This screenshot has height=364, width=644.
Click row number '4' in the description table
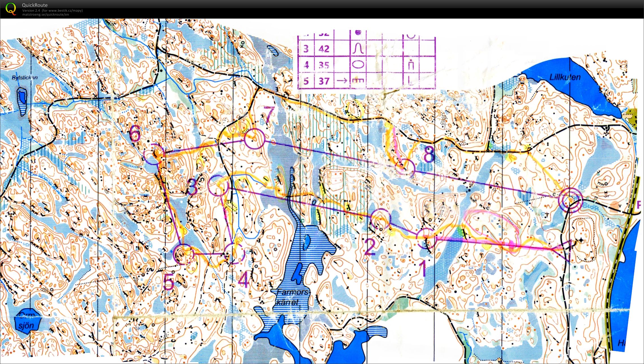[x=306, y=65]
